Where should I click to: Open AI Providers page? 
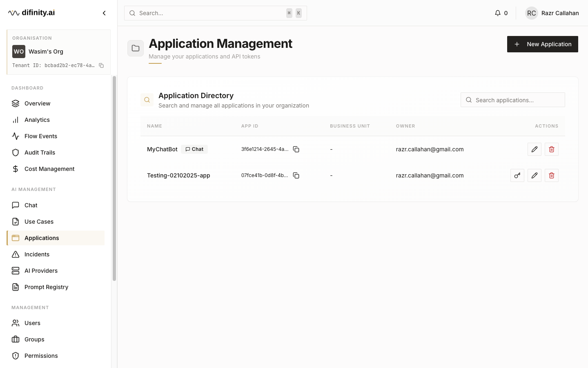point(56,271)
